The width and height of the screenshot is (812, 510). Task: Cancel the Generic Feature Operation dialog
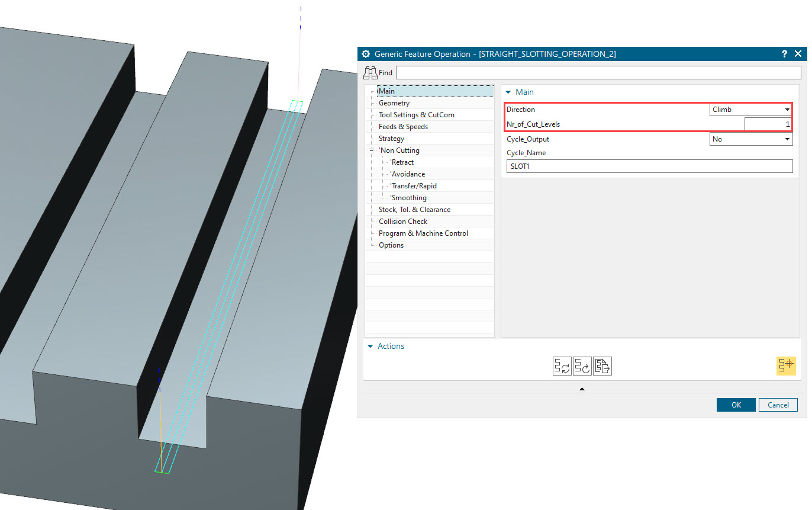point(778,405)
